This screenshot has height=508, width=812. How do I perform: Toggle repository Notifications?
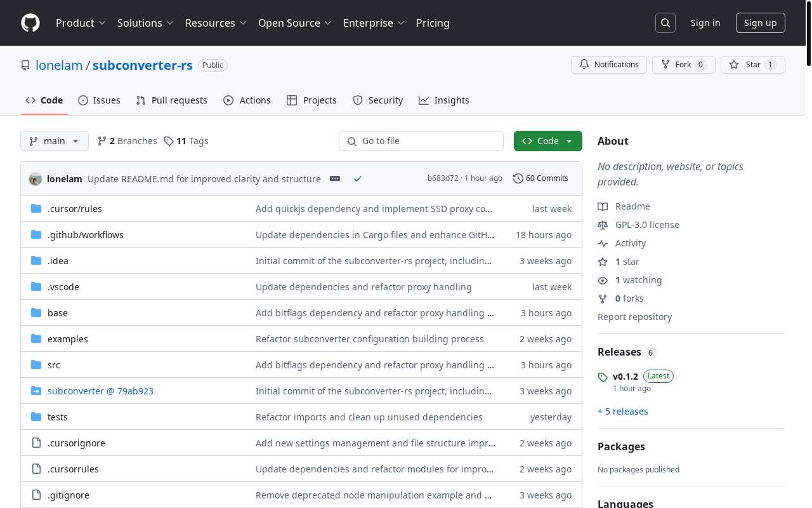pyautogui.click(x=609, y=65)
